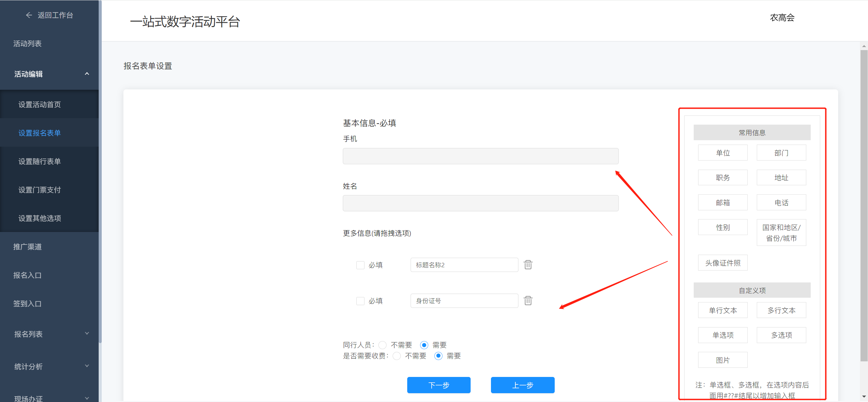Screen dimensions: 868x402
Task: Click the page vertical scrollbar
Action: pyautogui.click(x=864, y=206)
